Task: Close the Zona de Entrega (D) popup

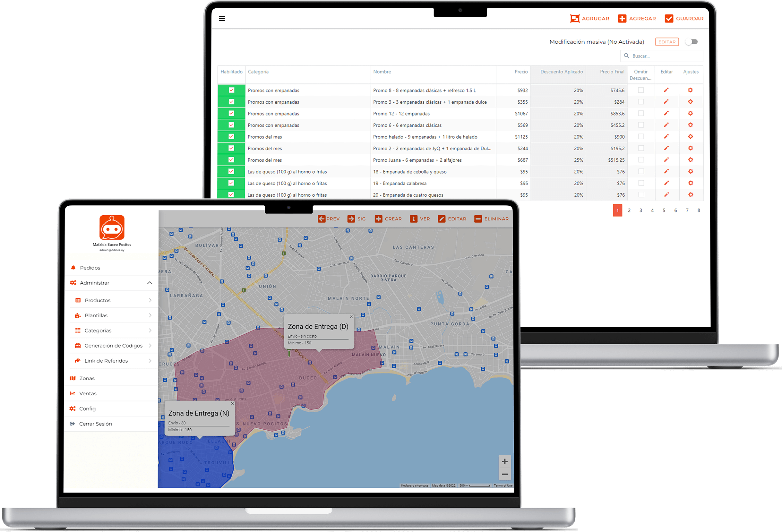Action: pos(351,317)
